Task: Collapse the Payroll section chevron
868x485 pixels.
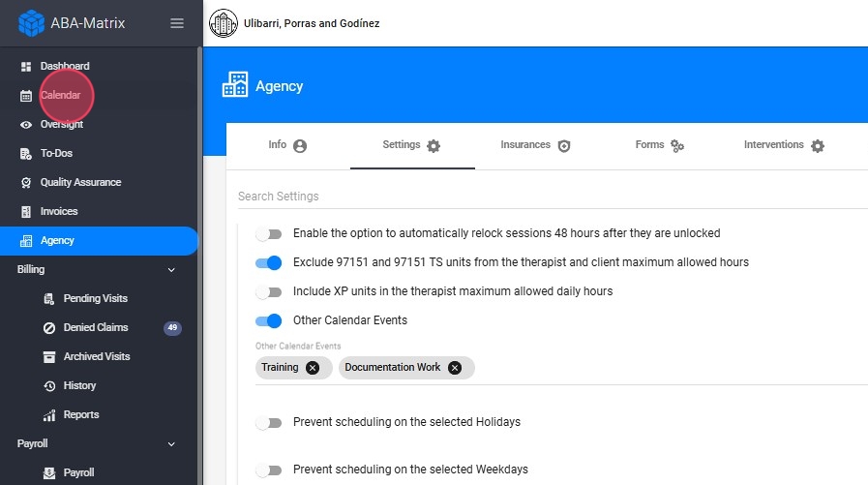Action: pos(171,444)
